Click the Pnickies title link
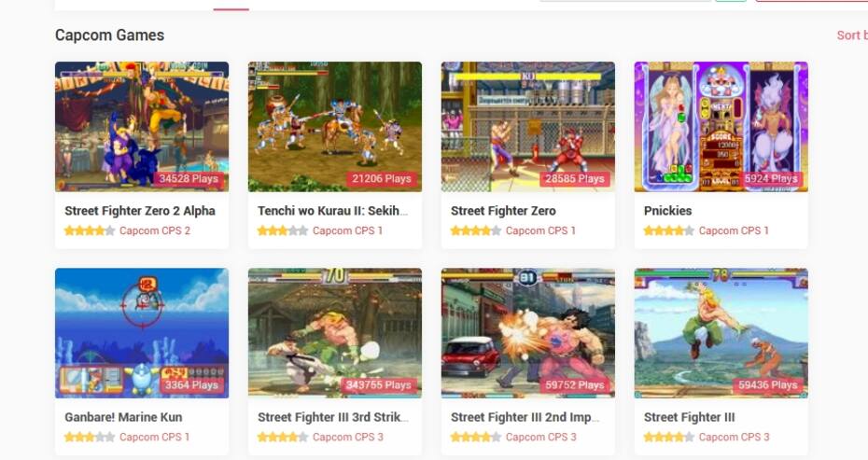Viewport: 868px width, 460px height. coord(667,211)
